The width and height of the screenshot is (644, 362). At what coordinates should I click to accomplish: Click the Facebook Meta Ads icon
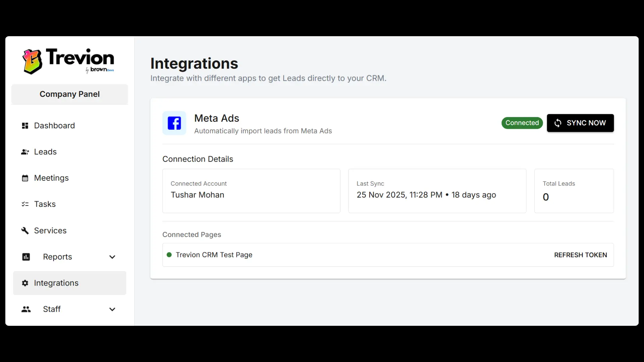click(174, 123)
